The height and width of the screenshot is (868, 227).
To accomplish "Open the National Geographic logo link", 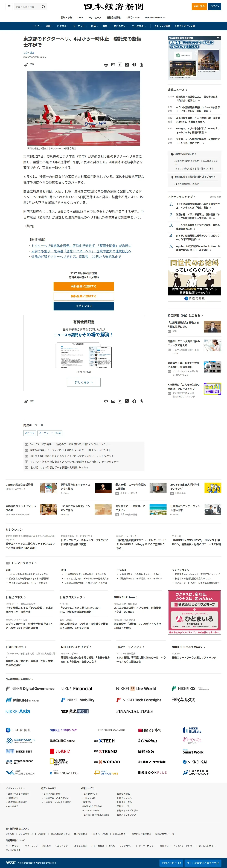I will (59, 762).
